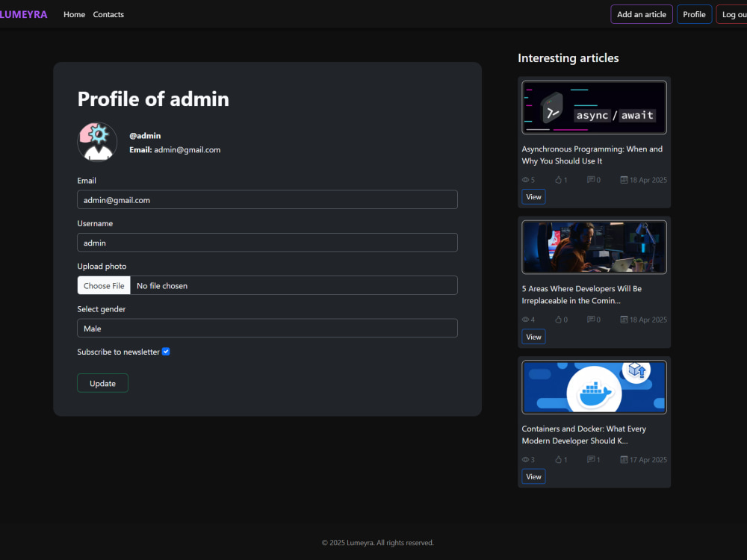
Task: View the Asynchronous Programming article
Action: [x=533, y=196]
